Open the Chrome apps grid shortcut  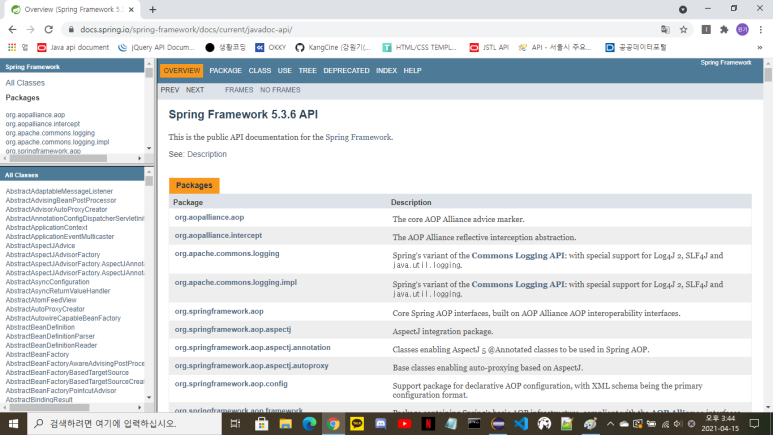pyautogui.click(x=12, y=47)
